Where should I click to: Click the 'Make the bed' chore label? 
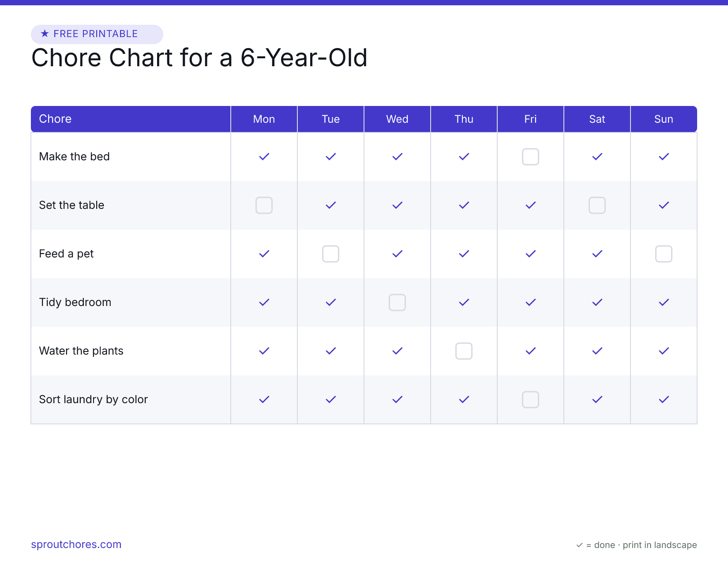74,157
